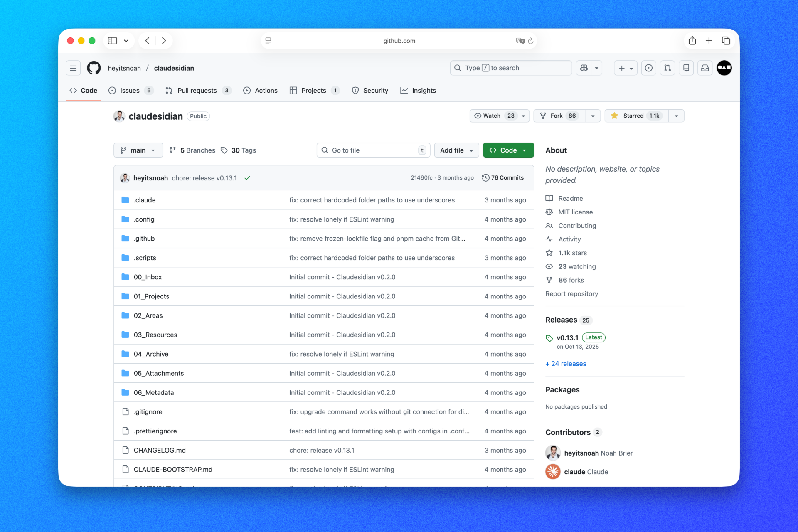The height and width of the screenshot is (532, 798).
Task: Expand the Add file dropdown
Action: [x=456, y=150]
